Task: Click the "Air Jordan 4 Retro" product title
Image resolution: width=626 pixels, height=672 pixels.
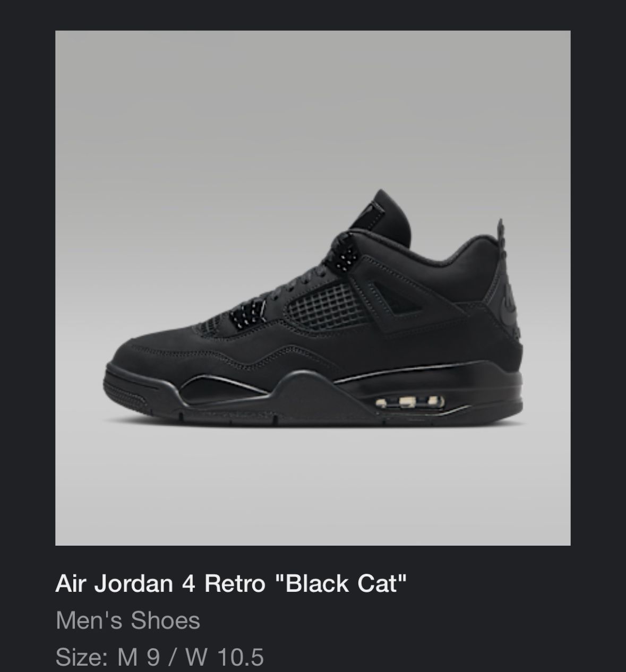Action: [160, 583]
